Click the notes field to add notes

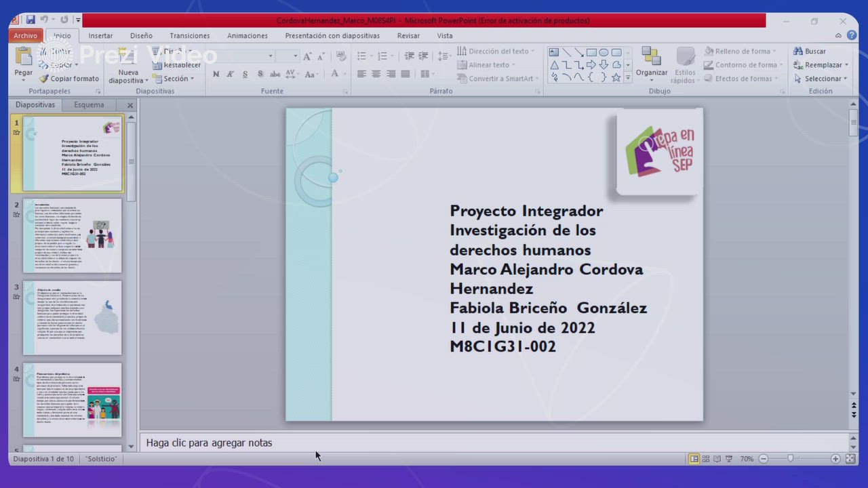493,443
